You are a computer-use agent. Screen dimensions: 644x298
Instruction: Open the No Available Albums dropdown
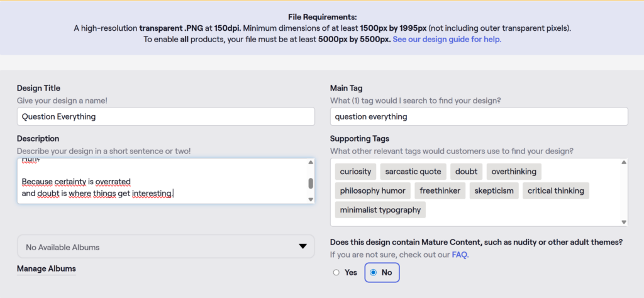pyautogui.click(x=165, y=246)
